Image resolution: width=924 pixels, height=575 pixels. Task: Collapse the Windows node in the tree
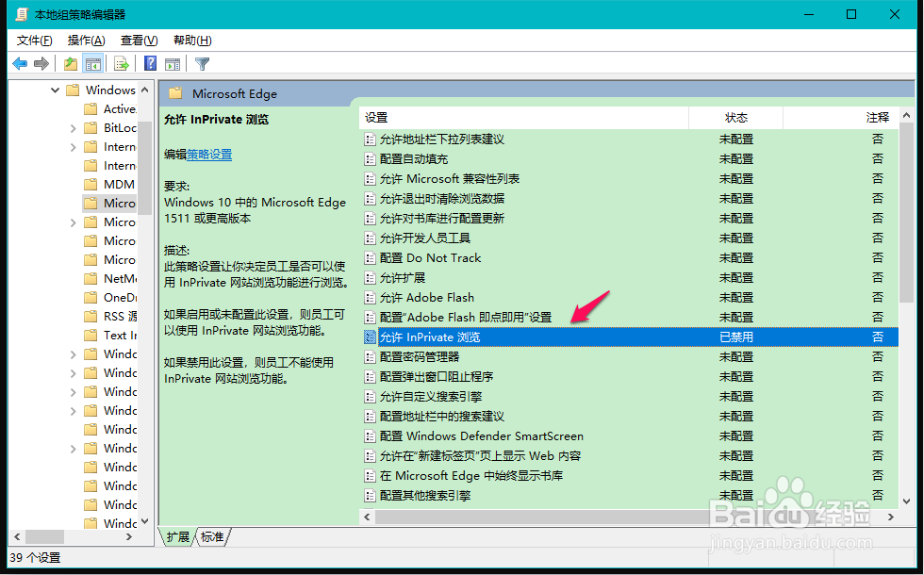[x=55, y=90]
